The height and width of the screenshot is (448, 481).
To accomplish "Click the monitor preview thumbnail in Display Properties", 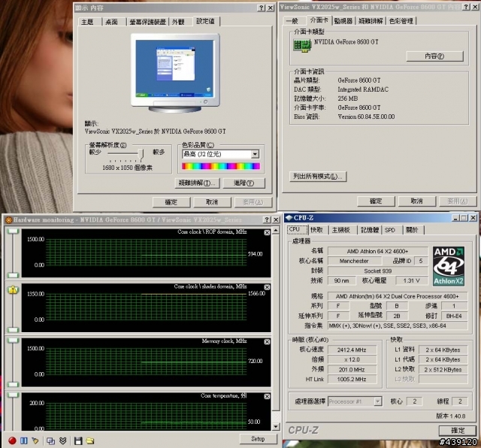I will [x=175, y=73].
